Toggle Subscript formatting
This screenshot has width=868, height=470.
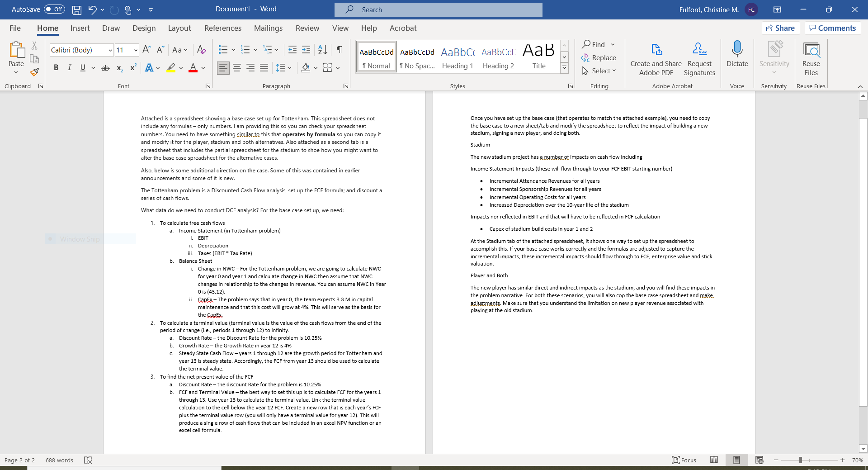(119, 68)
